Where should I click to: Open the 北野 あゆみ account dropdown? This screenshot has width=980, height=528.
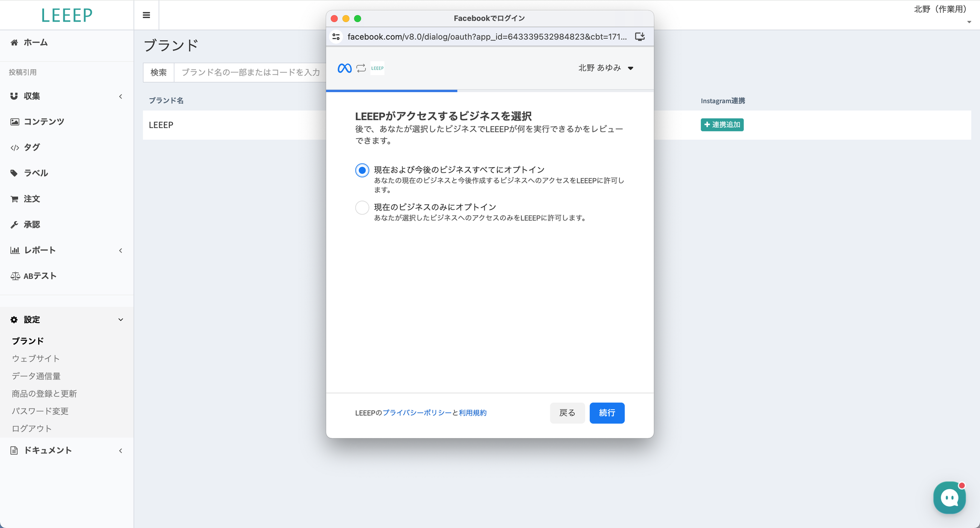[x=606, y=68]
